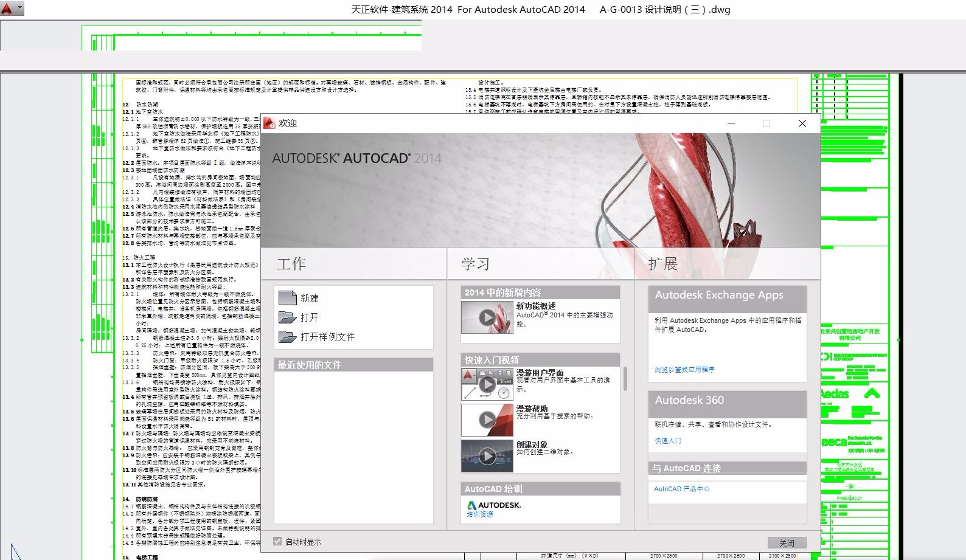Click the Autodesk logo in training panel

494,505
